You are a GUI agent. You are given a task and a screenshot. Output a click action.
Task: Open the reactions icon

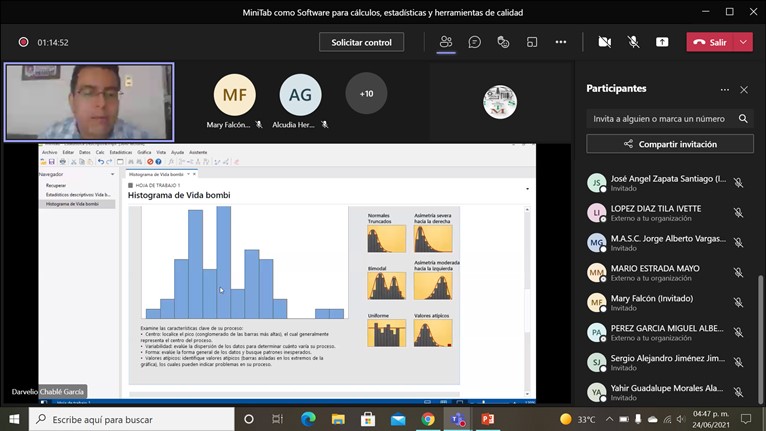click(x=503, y=42)
